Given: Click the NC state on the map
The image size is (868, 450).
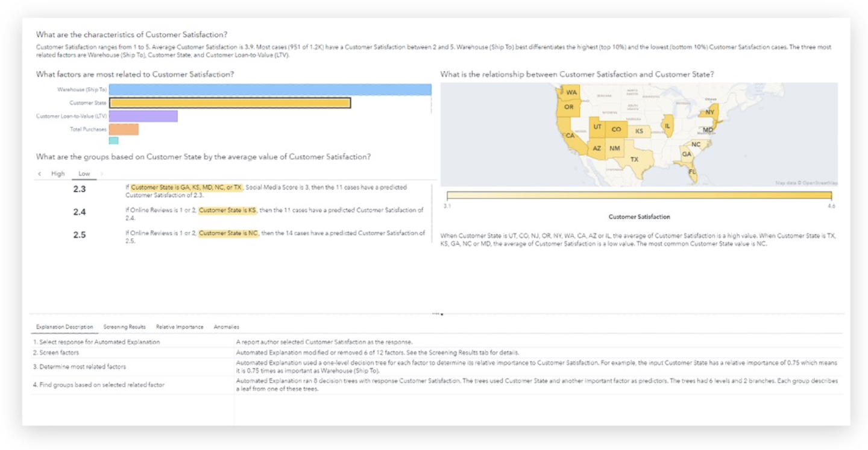Looking at the screenshot, I should (x=696, y=144).
